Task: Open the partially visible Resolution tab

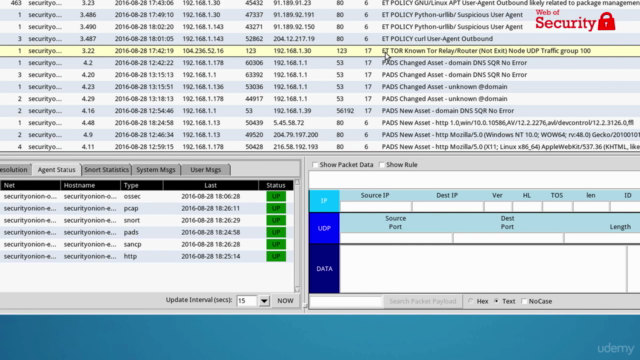Action: pos(15,169)
